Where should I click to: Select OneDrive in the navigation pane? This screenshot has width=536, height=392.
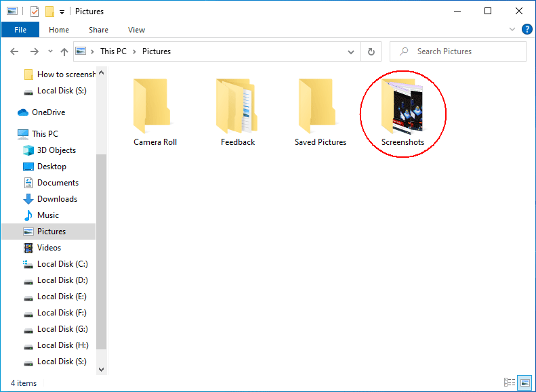tap(41, 112)
